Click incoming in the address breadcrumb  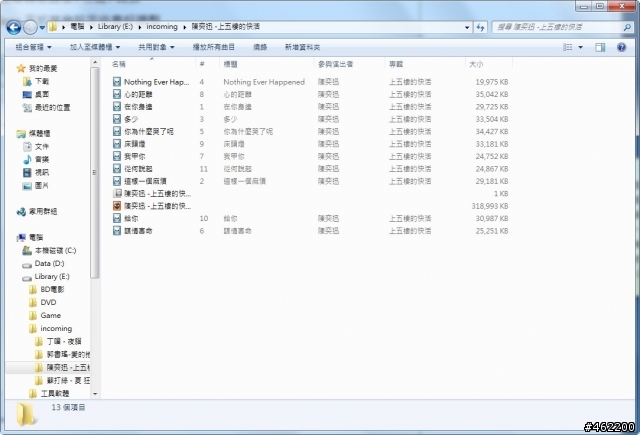click(162, 27)
